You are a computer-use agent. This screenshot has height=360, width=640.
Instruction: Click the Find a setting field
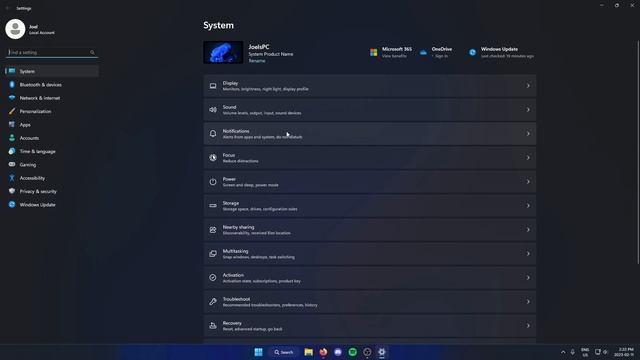[52, 52]
